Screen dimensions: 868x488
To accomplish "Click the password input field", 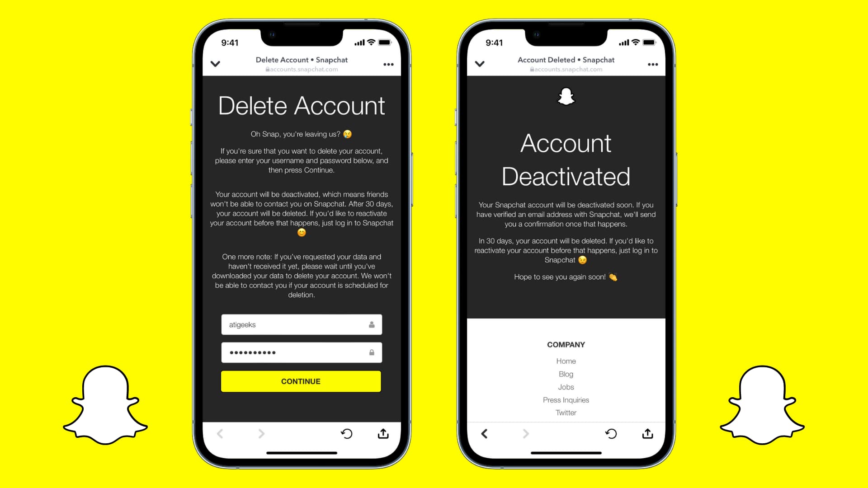I will (x=301, y=352).
